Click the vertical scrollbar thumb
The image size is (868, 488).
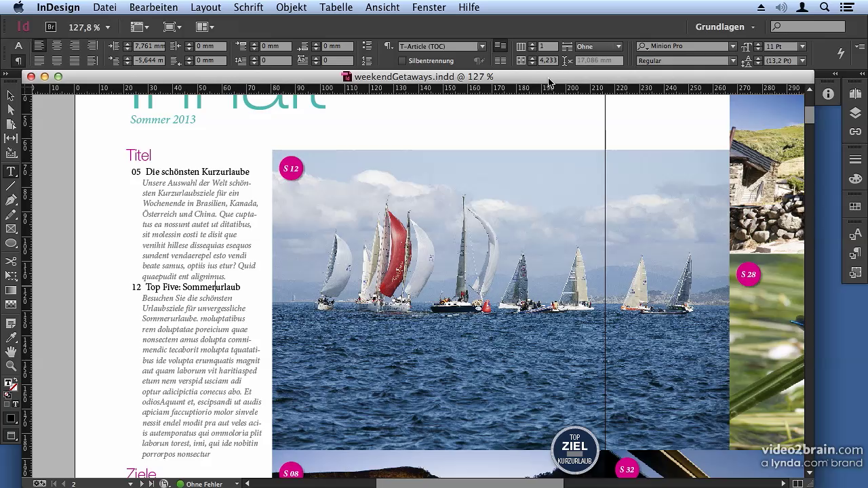tap(809, 115)
